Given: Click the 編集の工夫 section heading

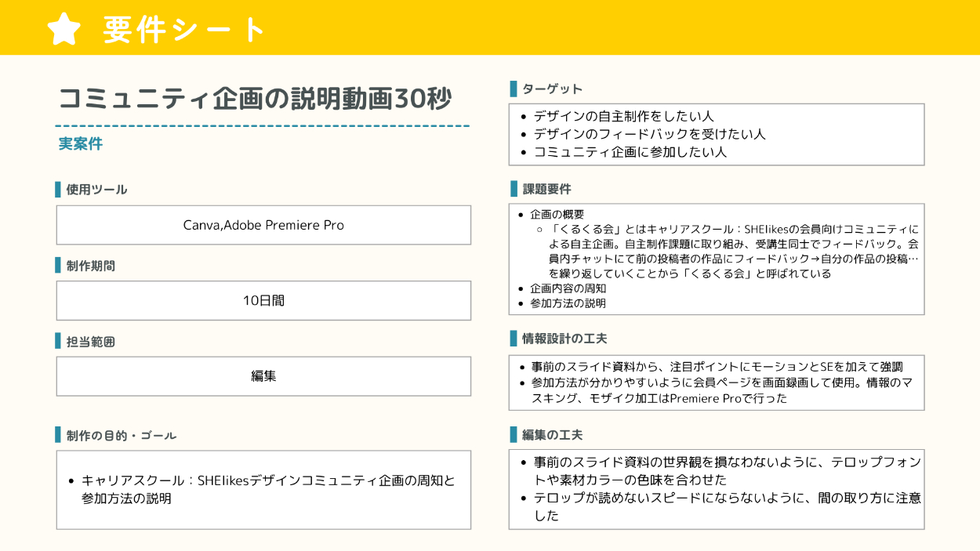Looking at the screenshot, I should (552, 434).
